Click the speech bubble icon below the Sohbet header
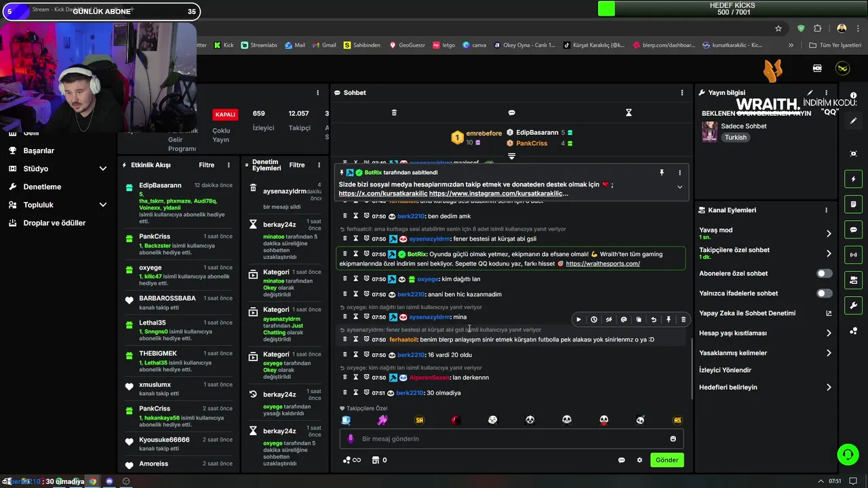 pos(511,113)
